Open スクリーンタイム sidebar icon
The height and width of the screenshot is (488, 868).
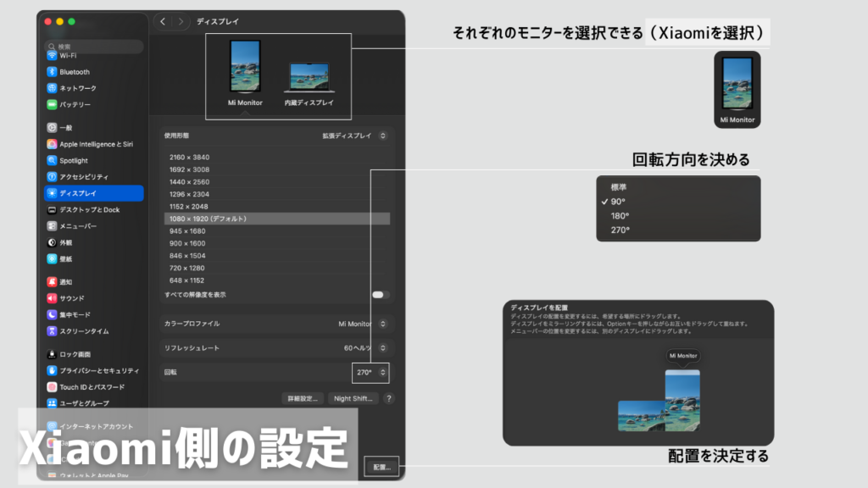point(53,331)
